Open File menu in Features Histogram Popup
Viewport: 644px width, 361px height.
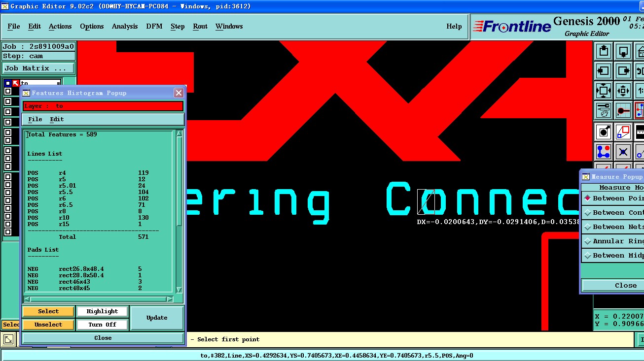tap(35, 119)
